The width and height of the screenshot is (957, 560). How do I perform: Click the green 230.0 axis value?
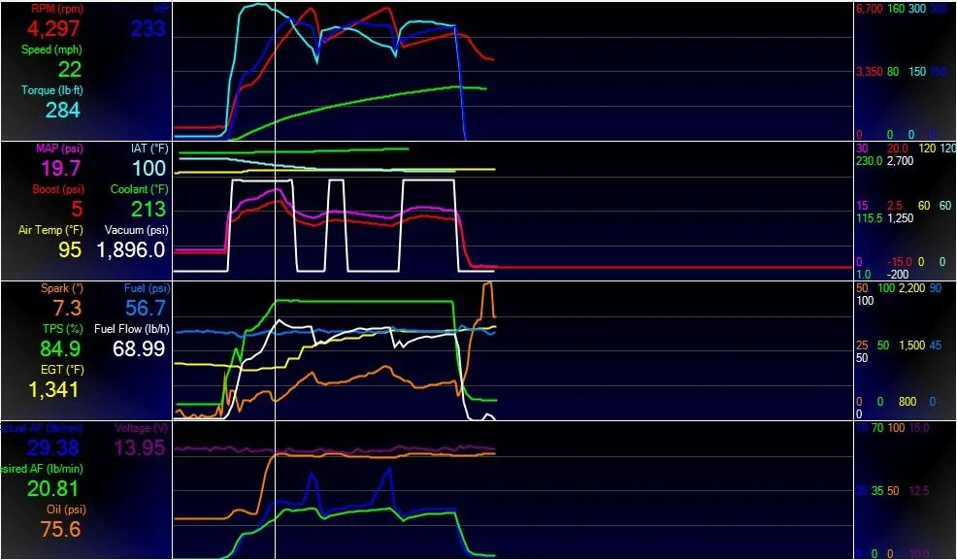pos(869,161)
